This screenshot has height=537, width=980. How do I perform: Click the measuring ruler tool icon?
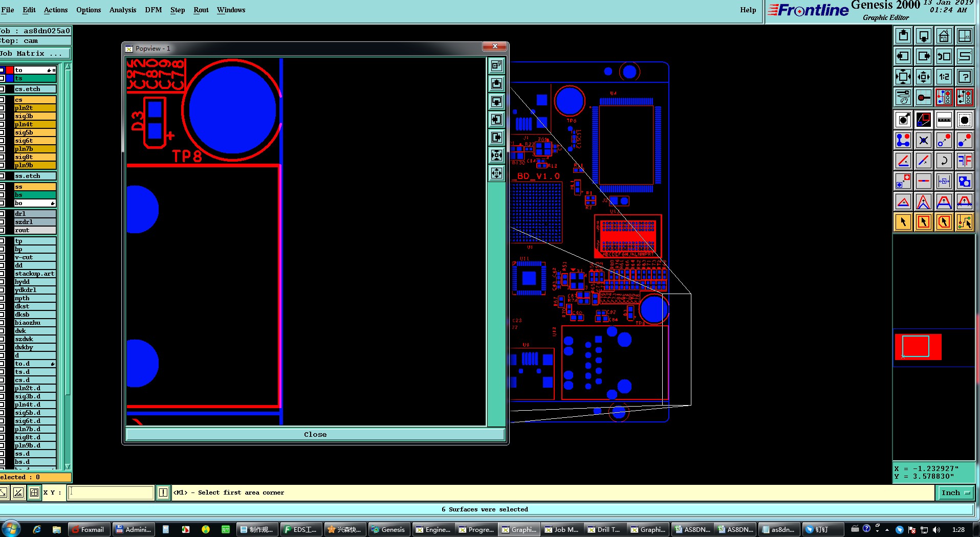[x=944, y=120]
